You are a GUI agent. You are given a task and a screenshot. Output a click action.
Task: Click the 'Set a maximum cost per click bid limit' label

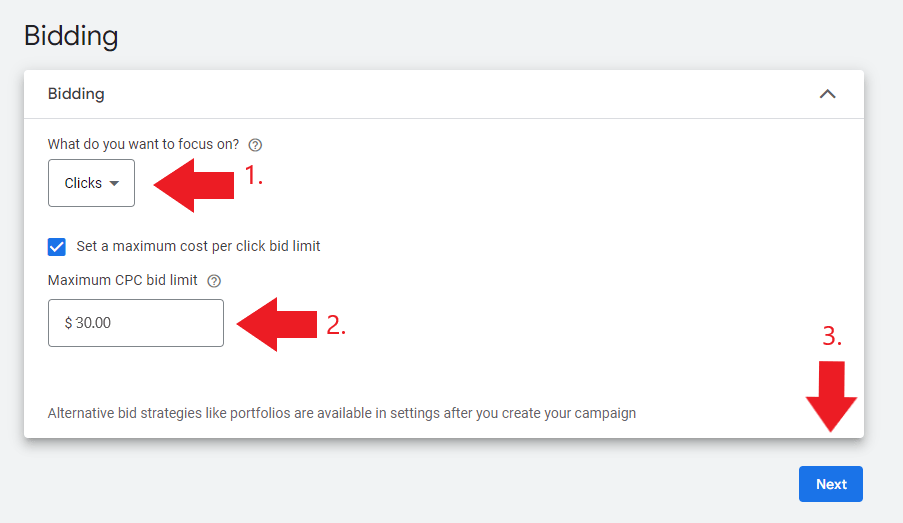198,247
